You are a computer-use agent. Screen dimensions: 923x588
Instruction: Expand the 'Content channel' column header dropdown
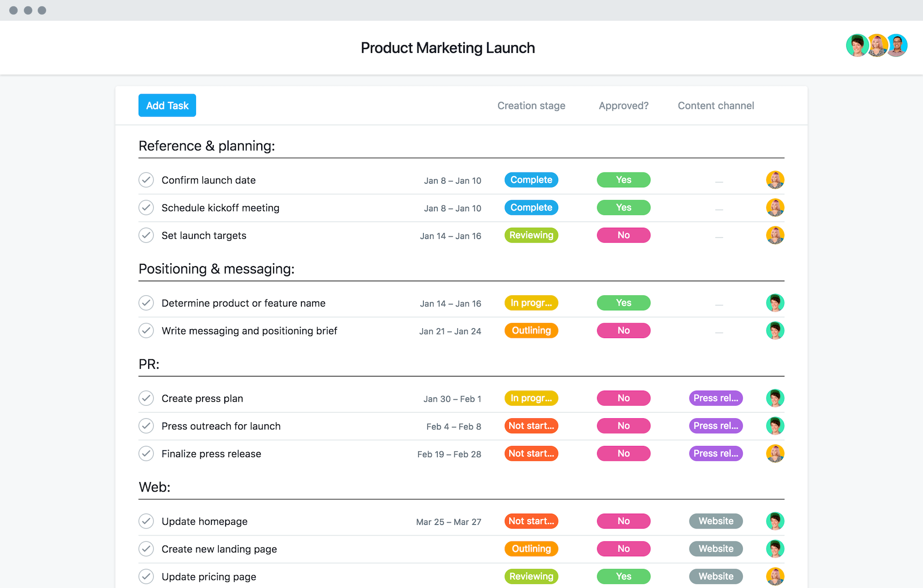click(x=715, y=105)
